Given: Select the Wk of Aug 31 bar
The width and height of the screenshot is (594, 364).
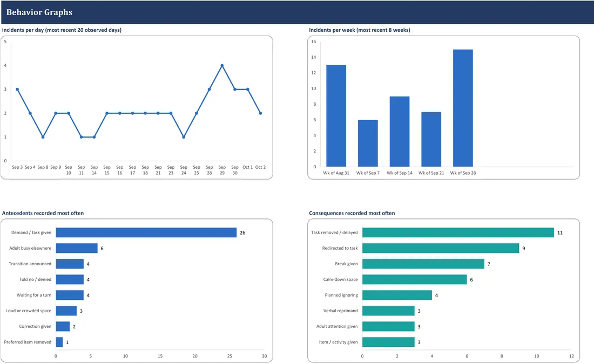Looking at the screenshot, I should tap(336, 116).
